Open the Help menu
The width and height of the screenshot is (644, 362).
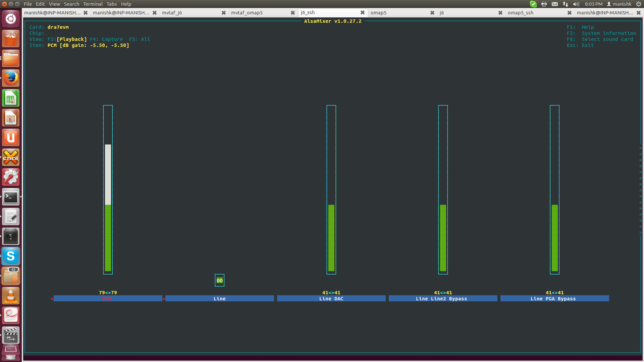(x=126, y=4)
